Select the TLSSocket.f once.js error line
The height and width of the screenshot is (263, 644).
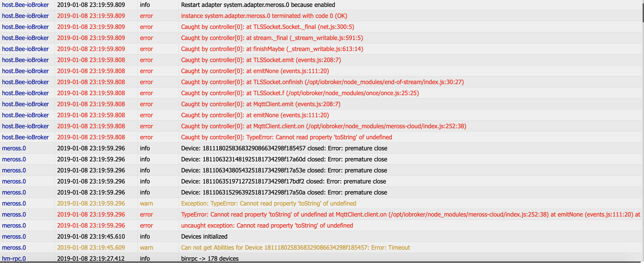[x=300, y=93]
